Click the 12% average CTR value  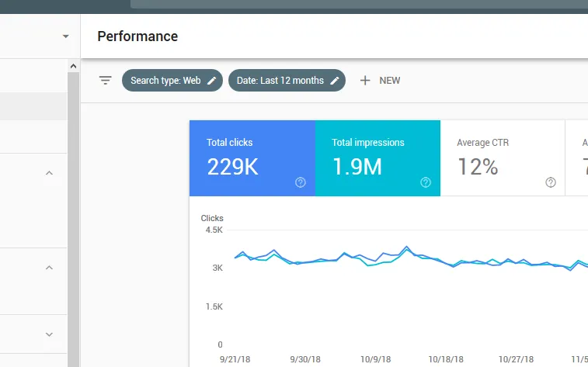pos(478,167)
